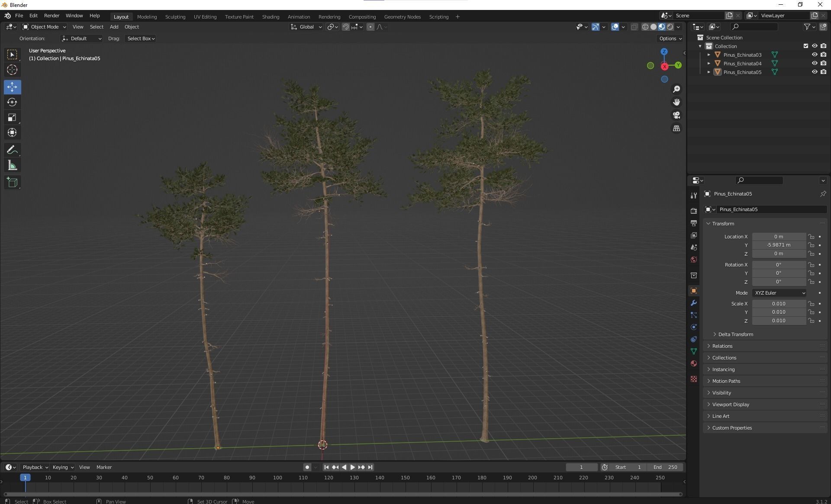
Task: Disable Pinus_Echinata03 in renders
Action: coord(823,55)
